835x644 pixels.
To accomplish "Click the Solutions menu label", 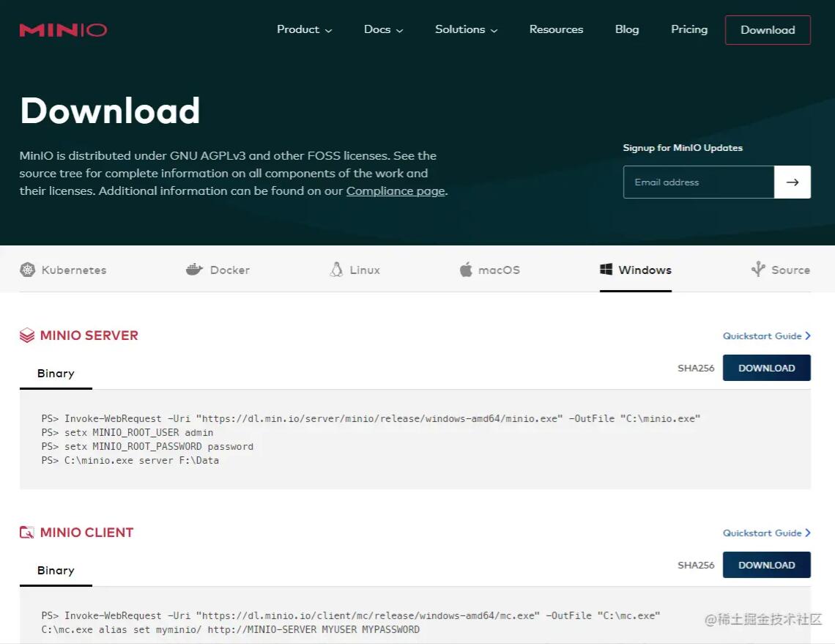I will pos(460,29).
